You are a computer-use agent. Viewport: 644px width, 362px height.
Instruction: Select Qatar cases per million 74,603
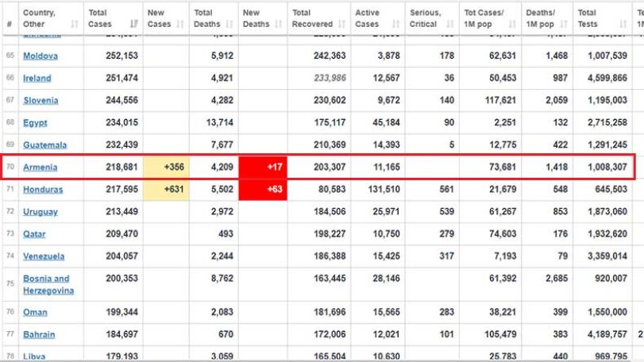tap(503, 234)
